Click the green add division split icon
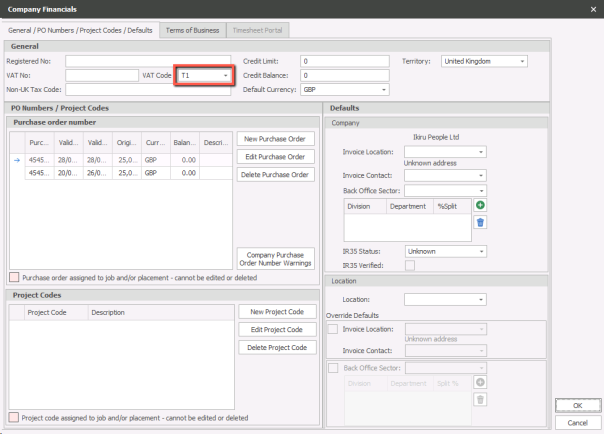Screen dimensions: 604x434 coord(480,205)
